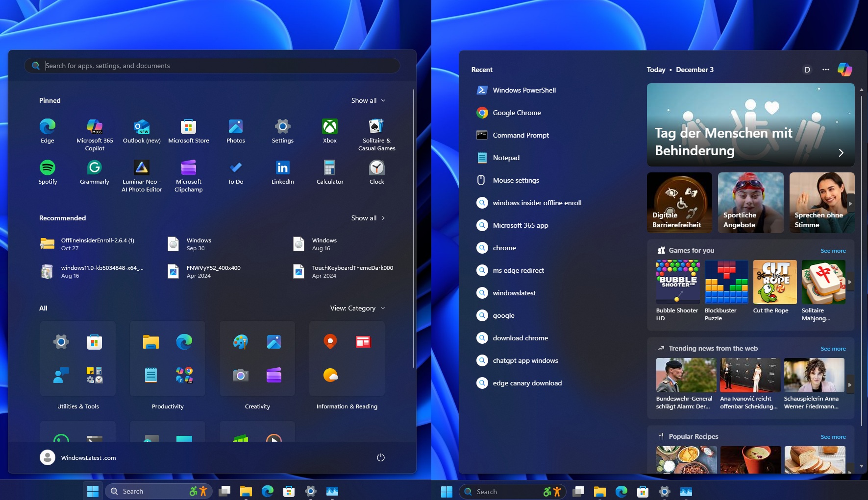Expand Show all in Recommended section
The image size is (868, 500).
(369, 218)
